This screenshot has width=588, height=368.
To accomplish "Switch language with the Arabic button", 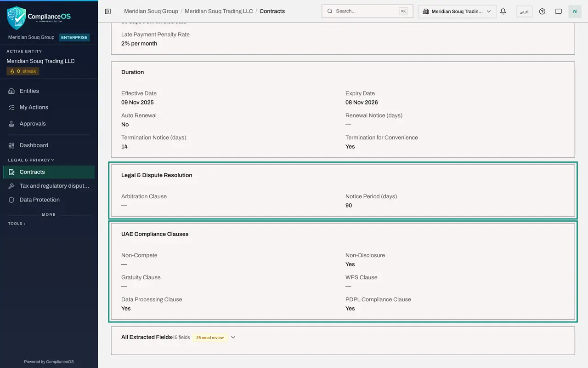I will pos(524,11).
